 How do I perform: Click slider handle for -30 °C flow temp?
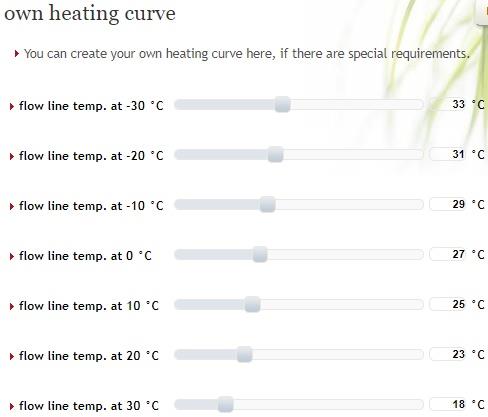[283, 105]
